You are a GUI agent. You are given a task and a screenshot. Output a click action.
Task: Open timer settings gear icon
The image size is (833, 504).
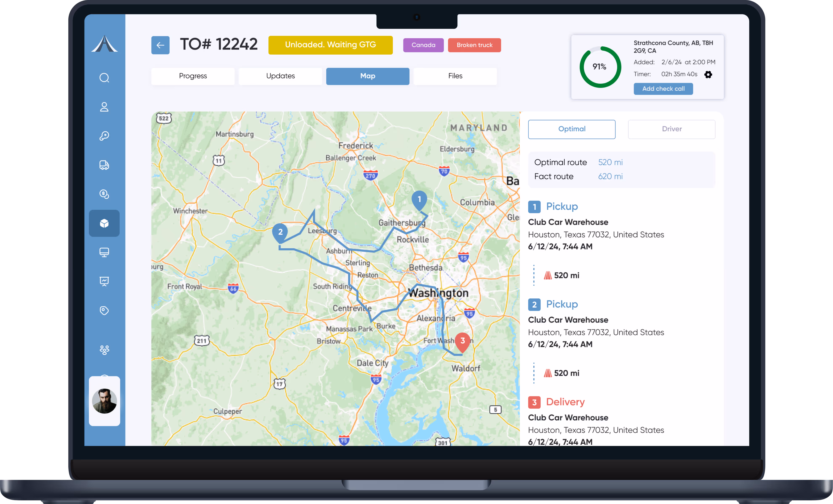(708, 74)
